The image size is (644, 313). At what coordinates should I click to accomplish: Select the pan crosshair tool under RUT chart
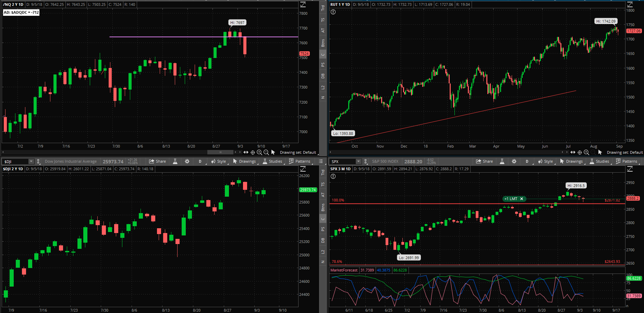(x=580, y=152)
